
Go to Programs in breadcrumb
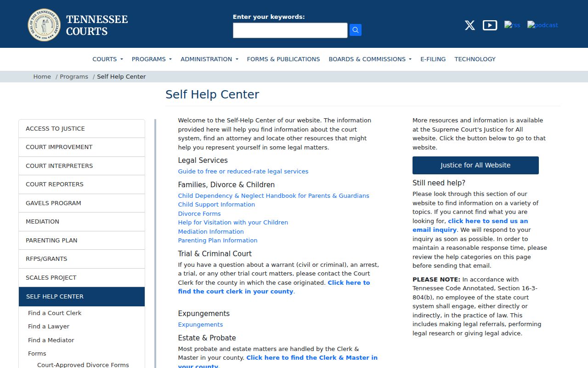(74, 77)
